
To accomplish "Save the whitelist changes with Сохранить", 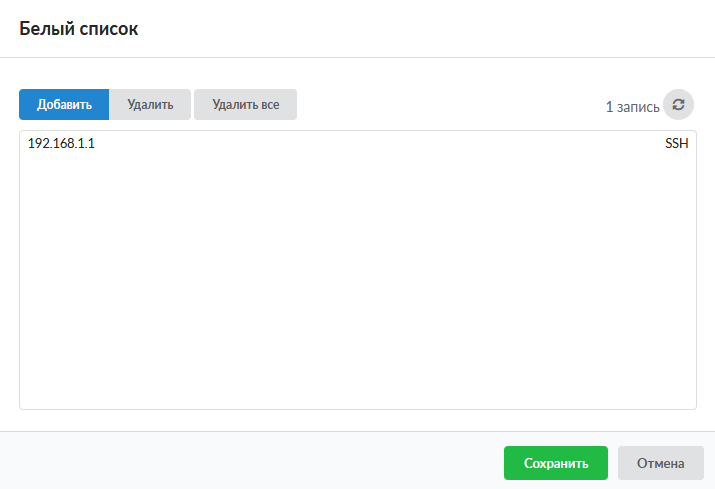I will pos(555,463).
